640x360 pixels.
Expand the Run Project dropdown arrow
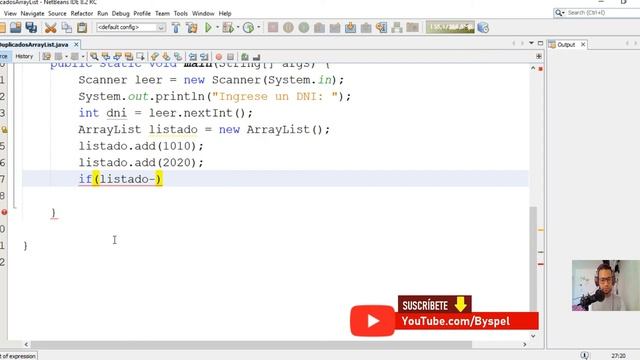(x=217, y=27)
